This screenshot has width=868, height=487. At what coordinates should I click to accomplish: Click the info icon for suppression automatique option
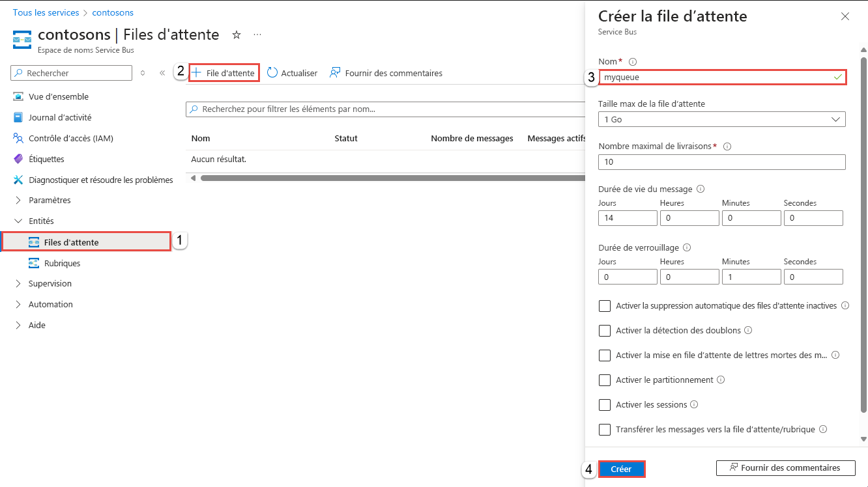tap(845, 305)
